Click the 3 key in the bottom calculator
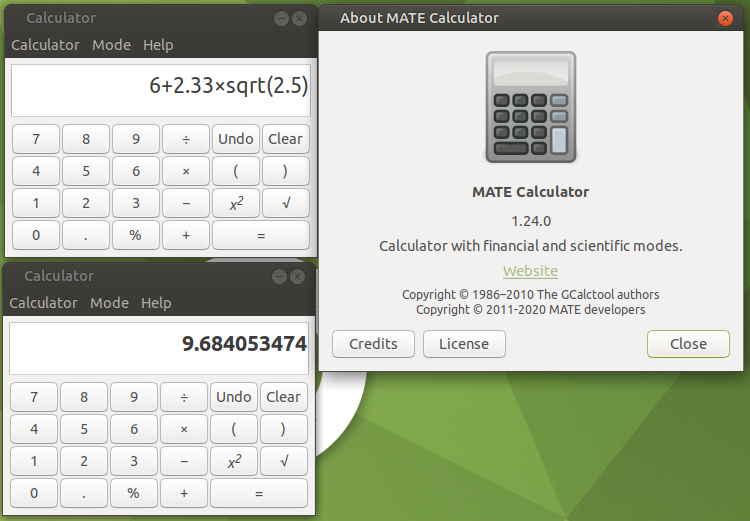The height and width of the screenshot is (521, 750). coord(134,461)
